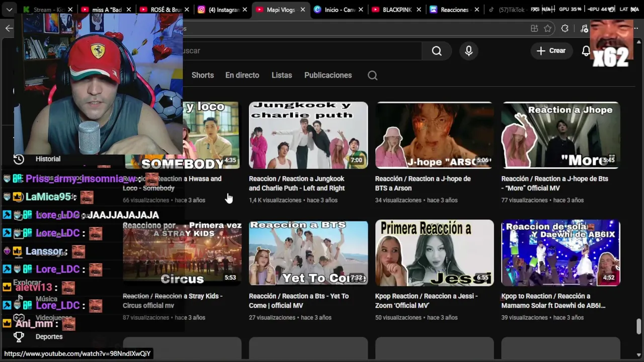The width and height of the screenshot is (644, 362).
Task: Click the Deportes trophy icon
Action: 19,337
